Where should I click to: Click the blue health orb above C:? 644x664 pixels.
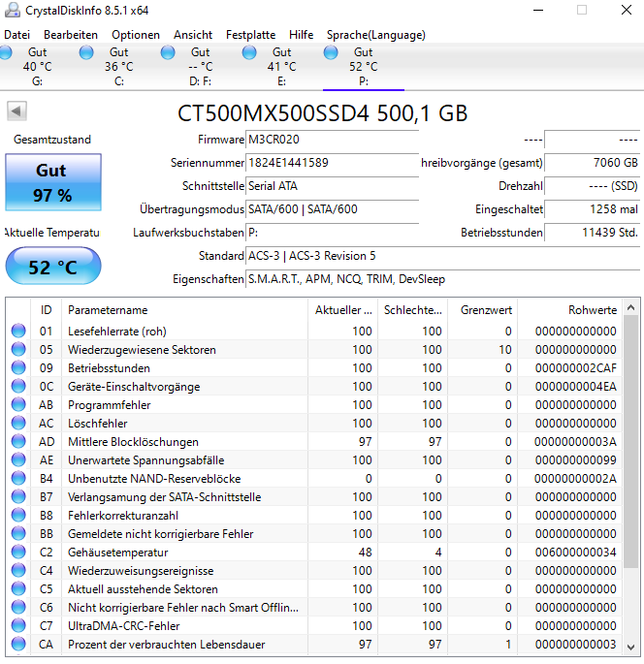[86, 52]
